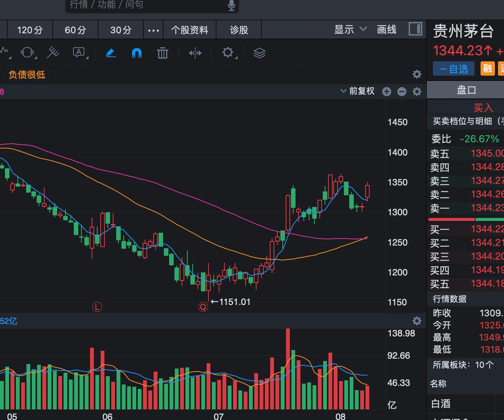Click the 昨收 value row

click(x=466, y=313)
